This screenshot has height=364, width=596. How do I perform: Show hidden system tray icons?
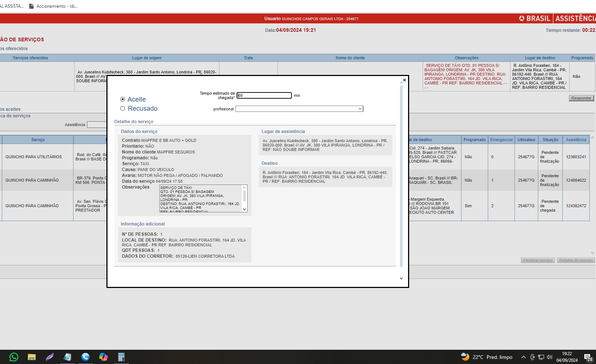tap(523, 357)
